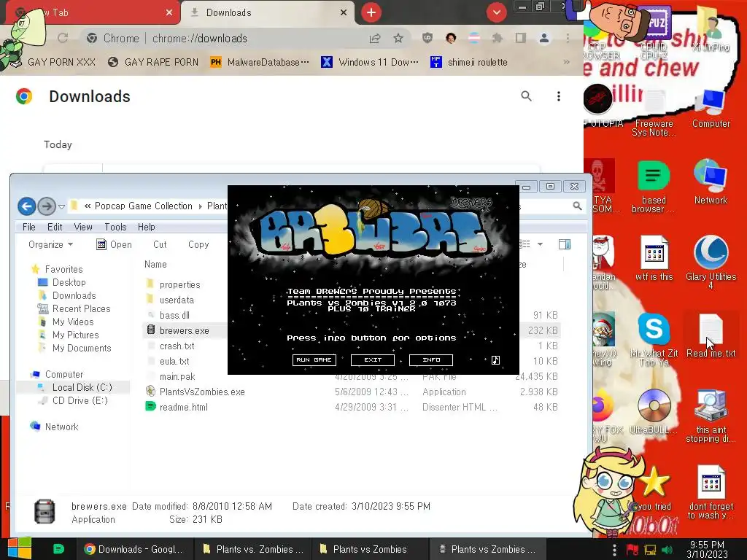Open Read me.txt desktop icon

[711, 336]
